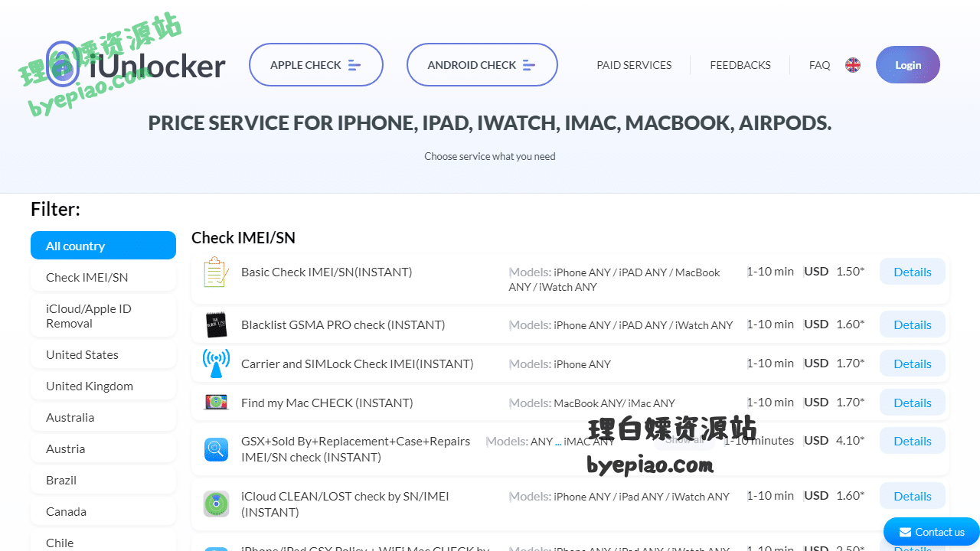Open Details for Blacklist GSMA PRO check
Screen dimensions: 980x551
pyautogui.click(x=912, y=324)
